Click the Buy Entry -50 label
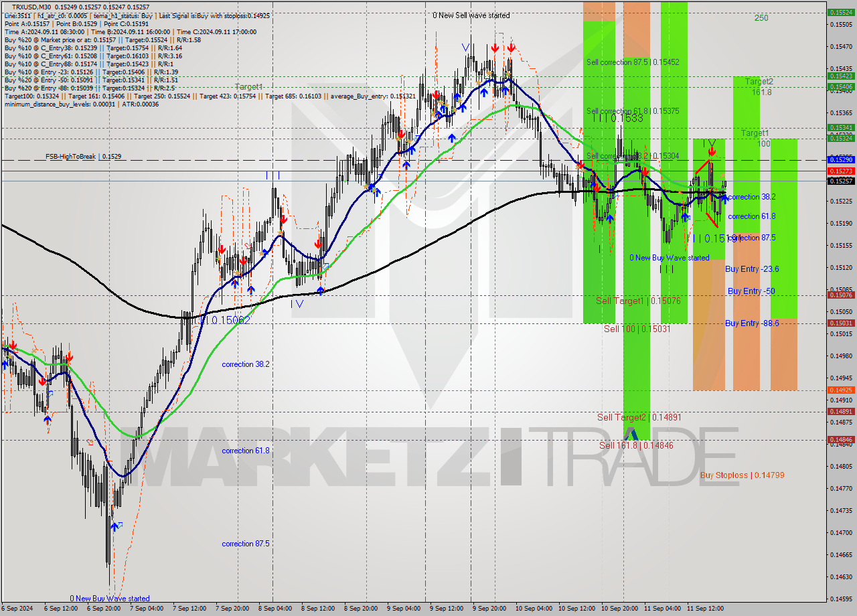The image size is (857, 616). [x=751, y=291]
